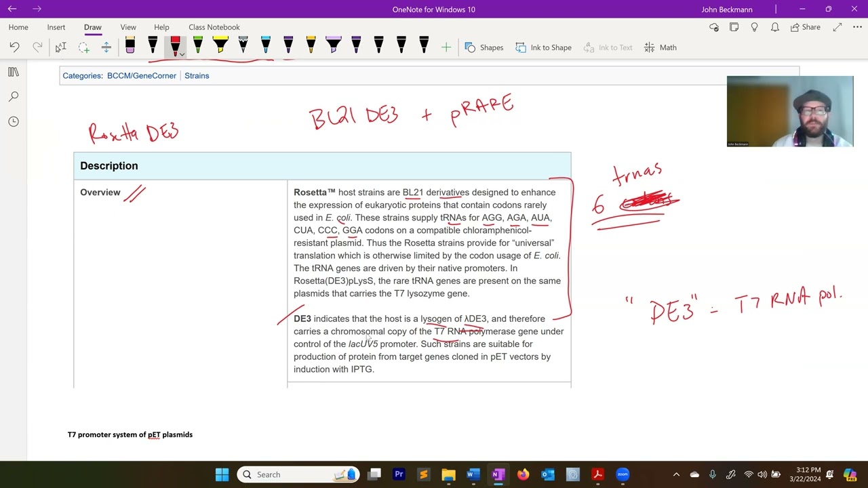Open notifications bell icon
The width and height of the screenshot is (868, 488).
(774, 27)
